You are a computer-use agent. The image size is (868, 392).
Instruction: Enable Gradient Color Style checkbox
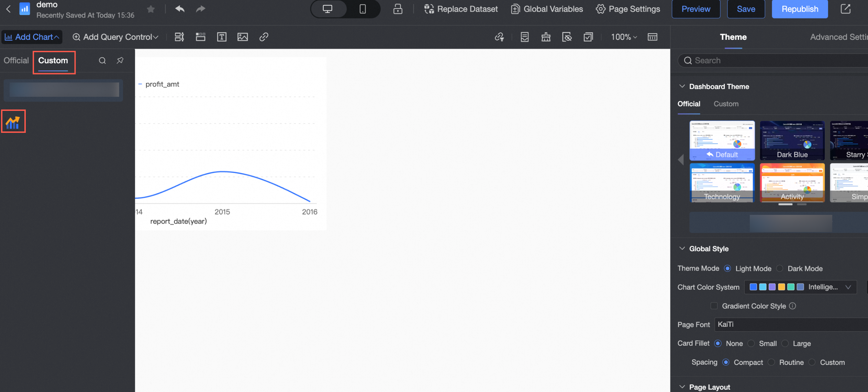714,306
